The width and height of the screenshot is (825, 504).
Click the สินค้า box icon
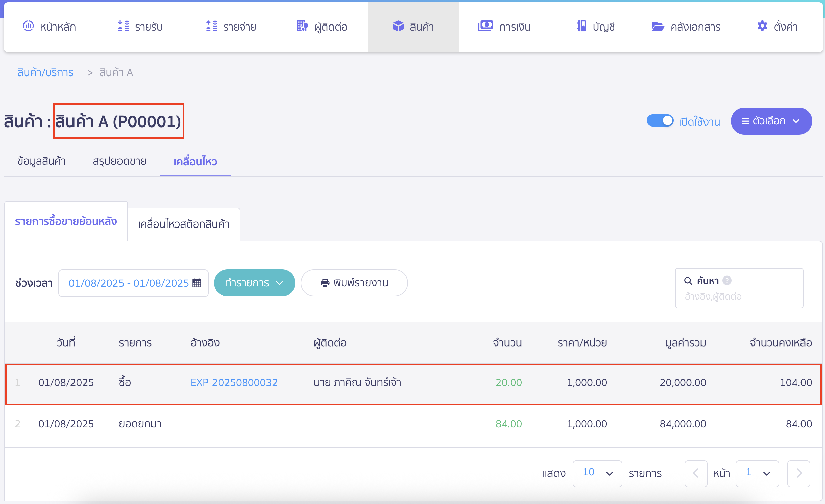point(398,26)
